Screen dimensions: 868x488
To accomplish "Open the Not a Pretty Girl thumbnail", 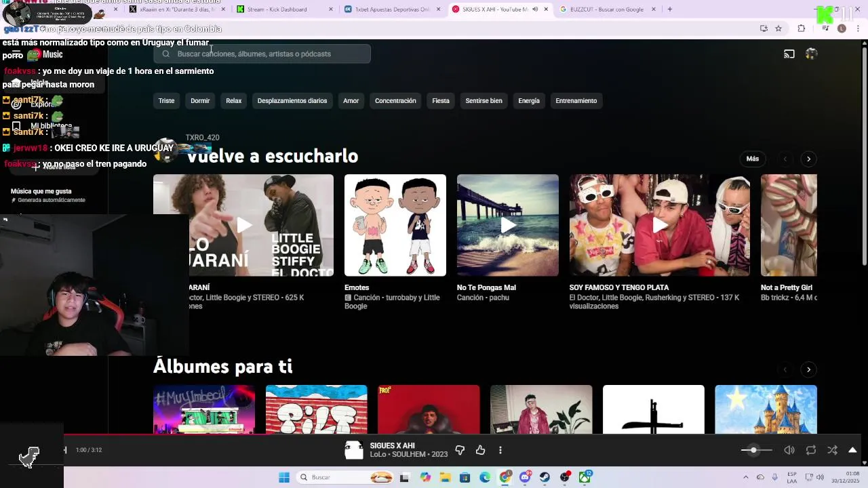I will click(789, 225).
